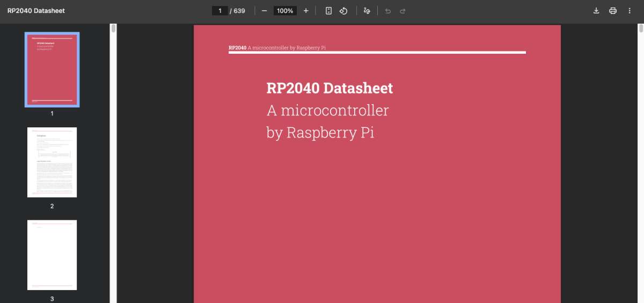Click the undo arrow icon
The image size is (644, 303).
coord(388,11)
